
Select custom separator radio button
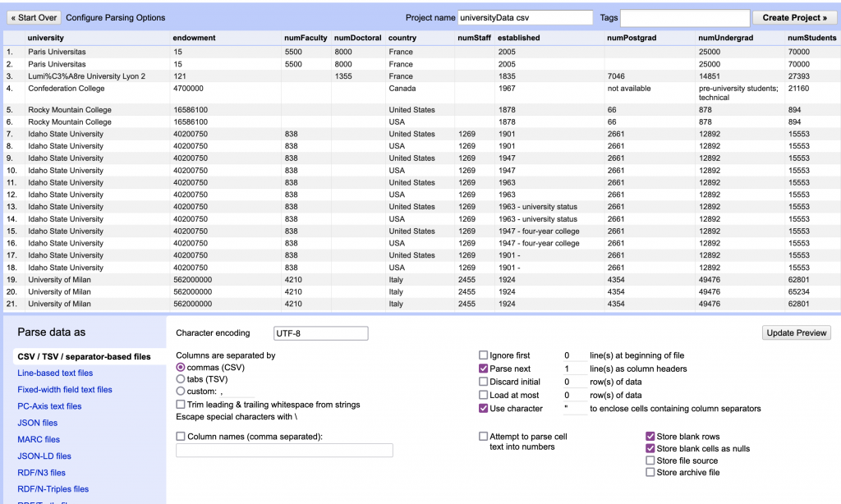pyautogui.click(x=181, y=392)
